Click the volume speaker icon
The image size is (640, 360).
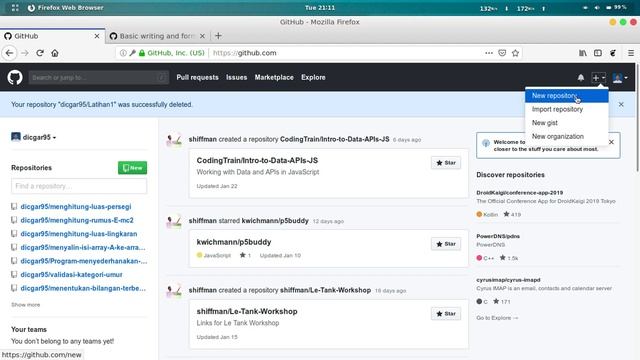click(597, 8)
